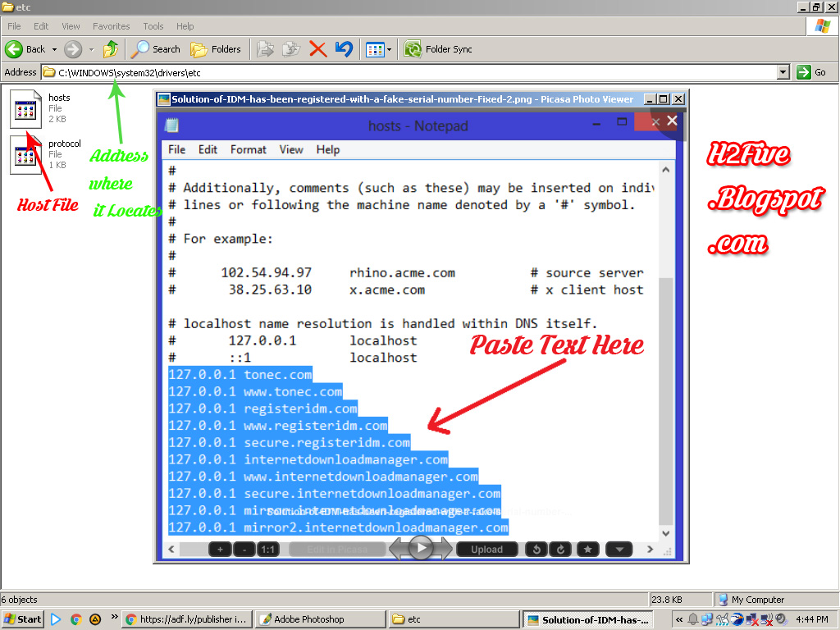Show previous photo in Picasa viewer
The height and width of the screenshot is (630, 840).
[398, 549]
